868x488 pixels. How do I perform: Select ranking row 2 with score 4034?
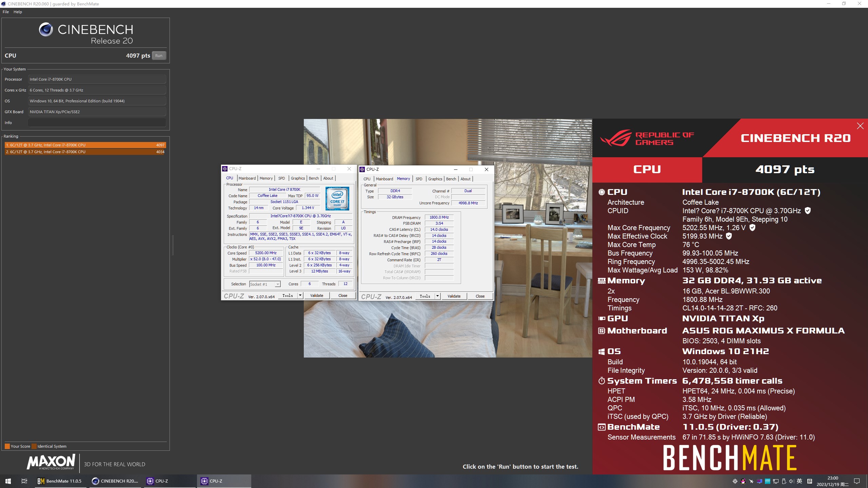click(x=85, y=152)
